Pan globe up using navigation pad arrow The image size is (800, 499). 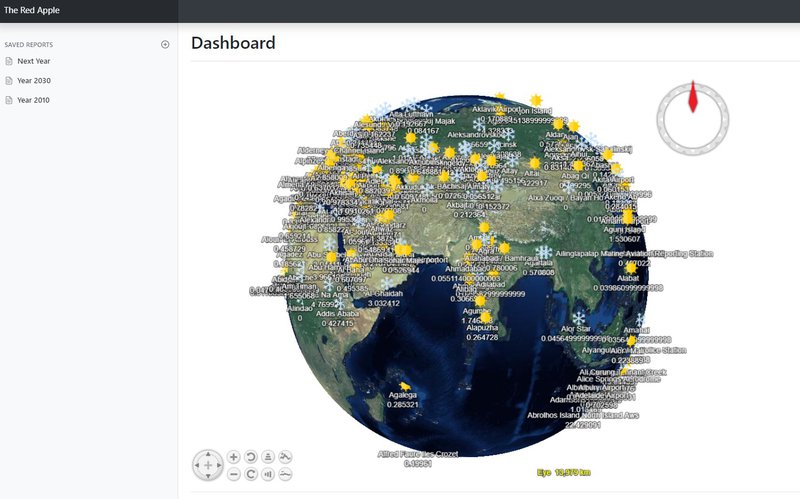point(208,455)
